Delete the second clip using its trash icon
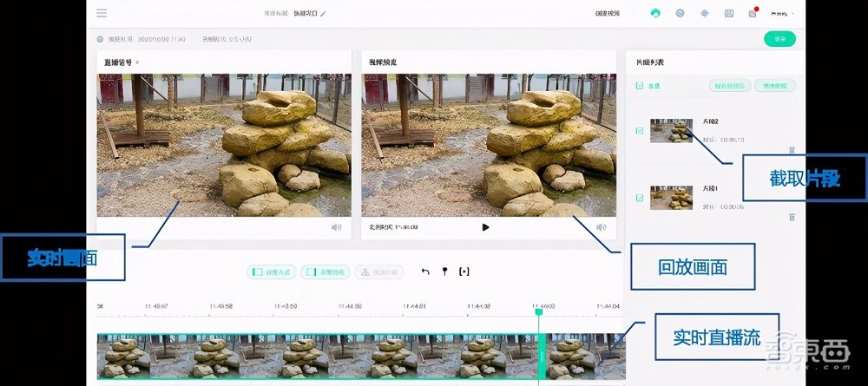868x386 pixels. (x=792, y=217)
